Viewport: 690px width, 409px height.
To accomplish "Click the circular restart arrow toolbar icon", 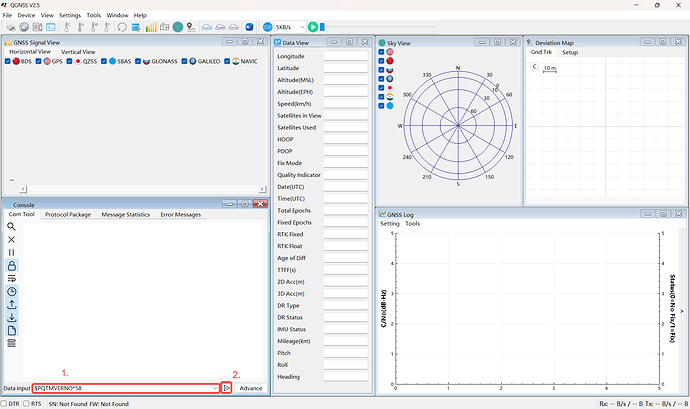I will point(122,27).
